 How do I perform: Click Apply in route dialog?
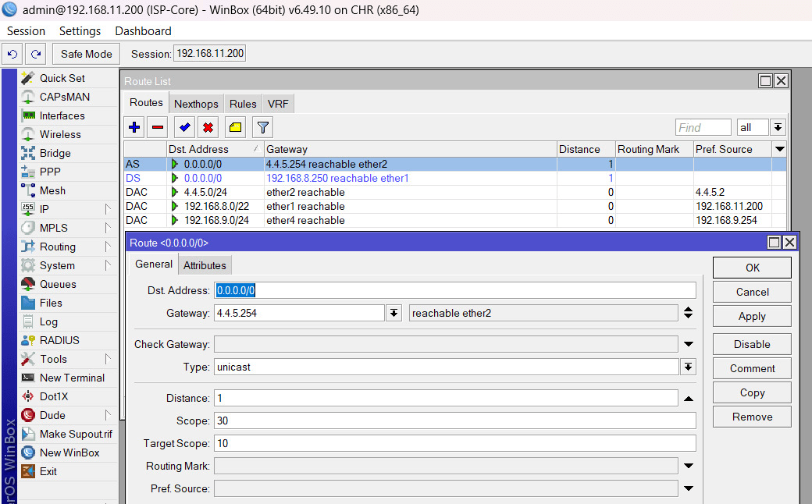pos(752,316)
